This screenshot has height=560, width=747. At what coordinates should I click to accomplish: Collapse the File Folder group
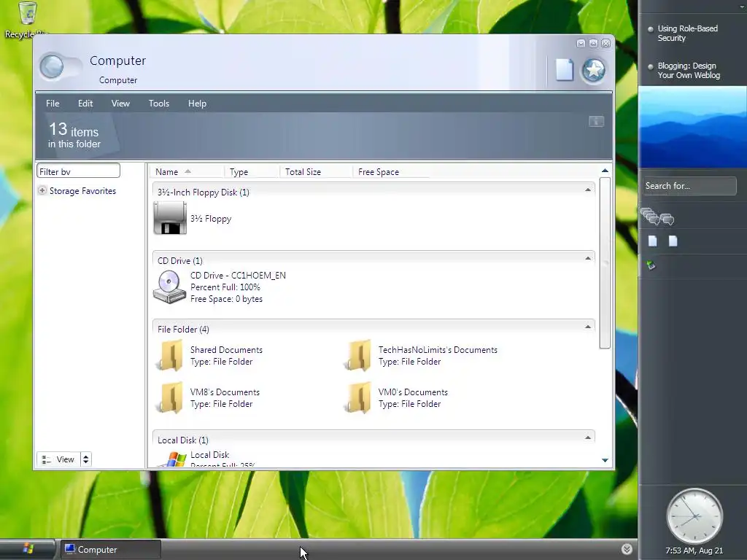pos(588,327)
